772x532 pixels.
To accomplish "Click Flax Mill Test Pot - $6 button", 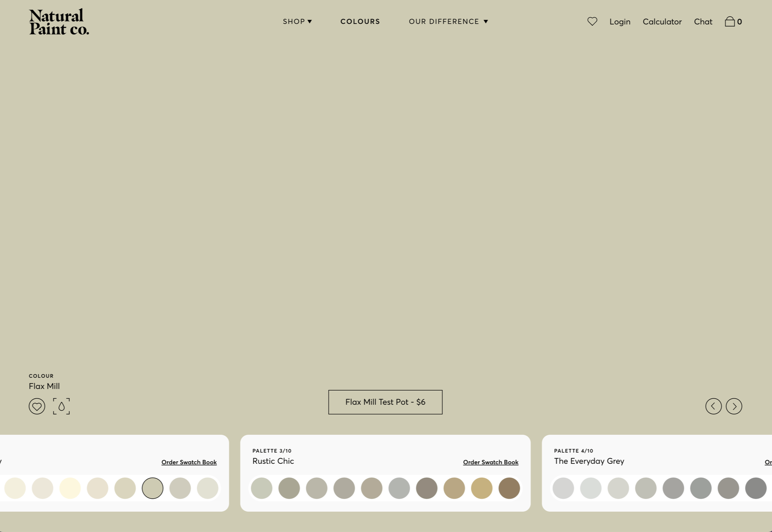I will click(x=385, y=402).
